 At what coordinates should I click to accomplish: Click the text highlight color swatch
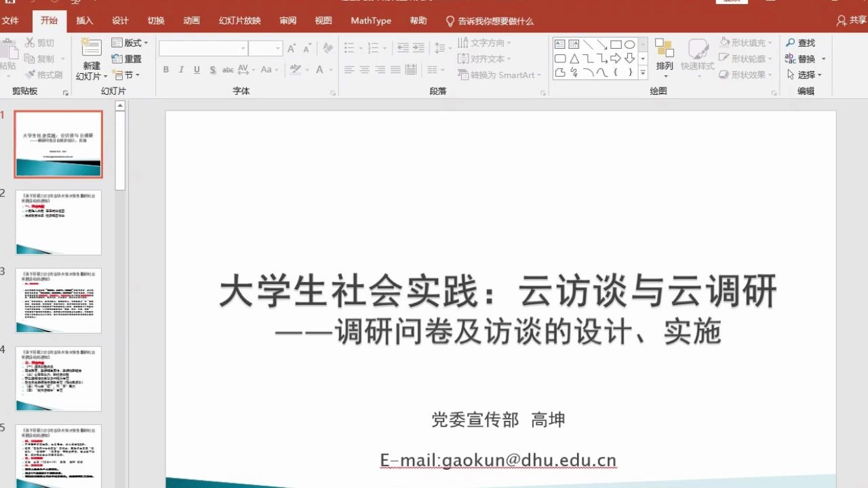point(295,70)
